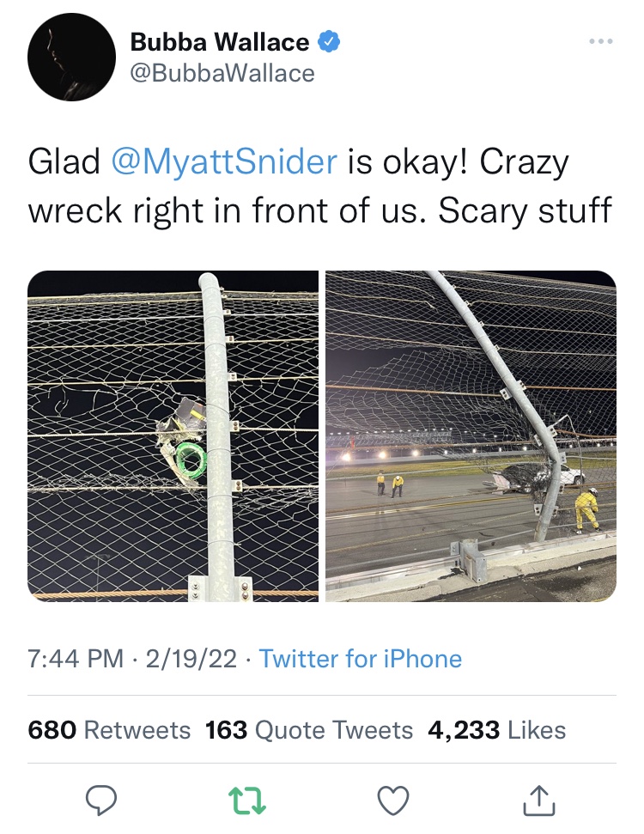Viewport: 644px width, 834px height.
Task: Toggle the heart like icon
Action: coord(393,801)
